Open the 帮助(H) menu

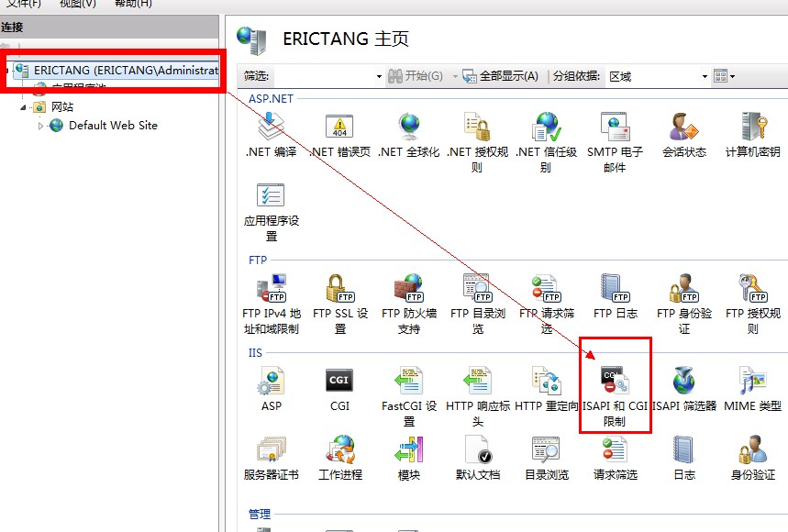click(133, 4)
